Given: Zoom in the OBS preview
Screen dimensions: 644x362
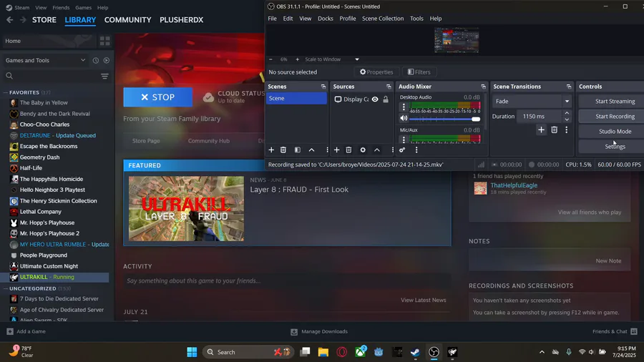Looking at the screenshot, I should point(298,59).
